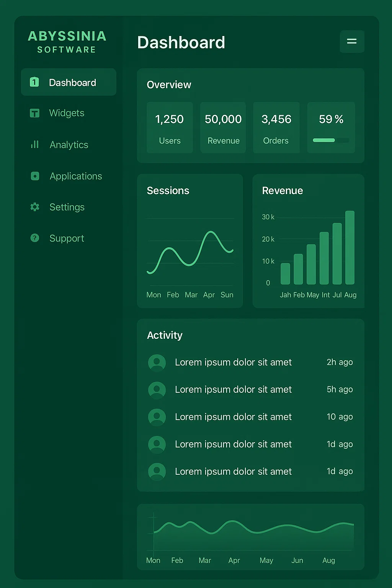Open the 50,000 Revenue overview card
Screen dimensions: 392x588
point(223,127)
